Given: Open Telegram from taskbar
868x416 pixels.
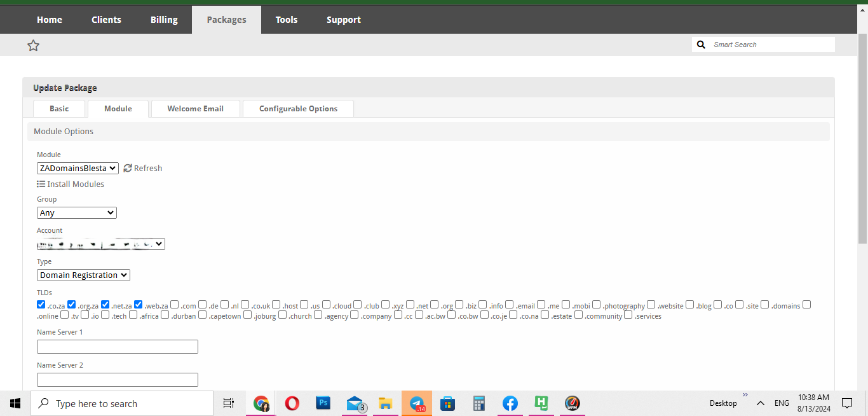Looking at the screenshot, I should tap(417, 403).
